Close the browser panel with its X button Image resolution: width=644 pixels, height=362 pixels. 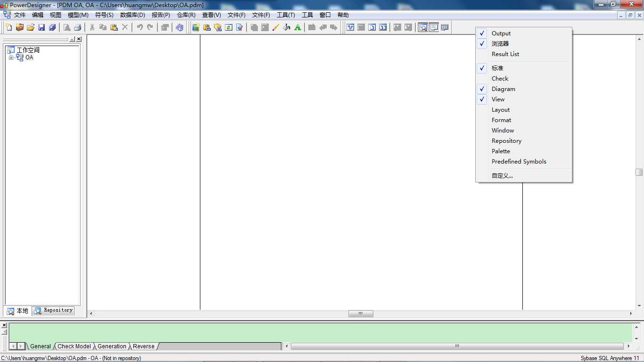(x=79, y=39)
